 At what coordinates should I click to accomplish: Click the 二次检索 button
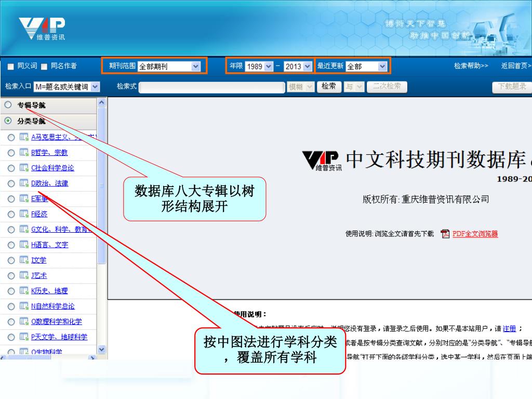pyautogui.click(x=387, y=87)
